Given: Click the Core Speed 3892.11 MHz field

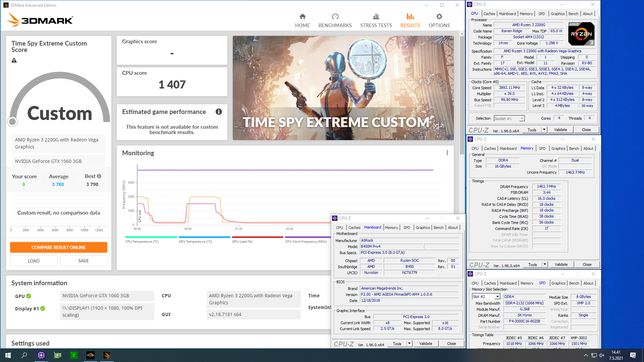Looking at the screenshot, I should (x=509, y=87).
